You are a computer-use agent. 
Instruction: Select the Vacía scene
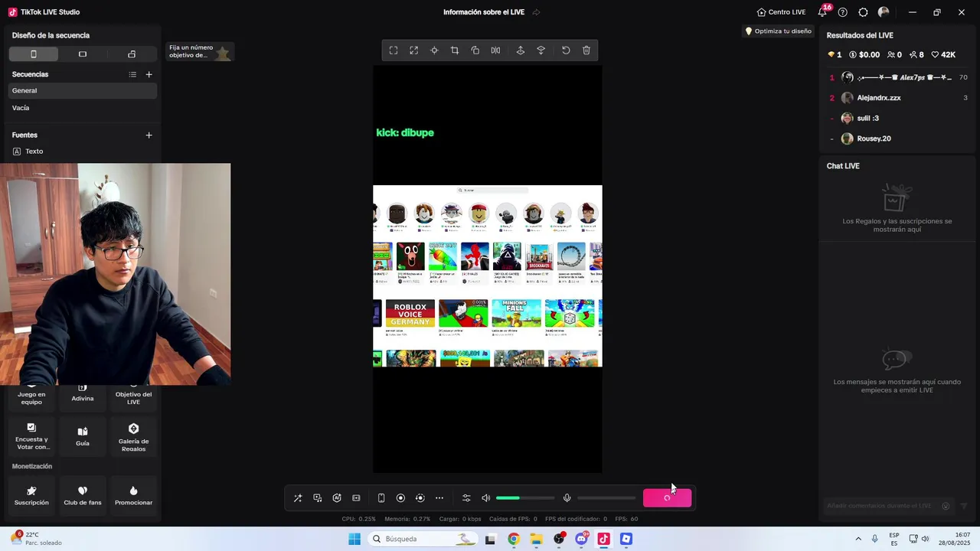pyautogui.click(x=83, y=108)
